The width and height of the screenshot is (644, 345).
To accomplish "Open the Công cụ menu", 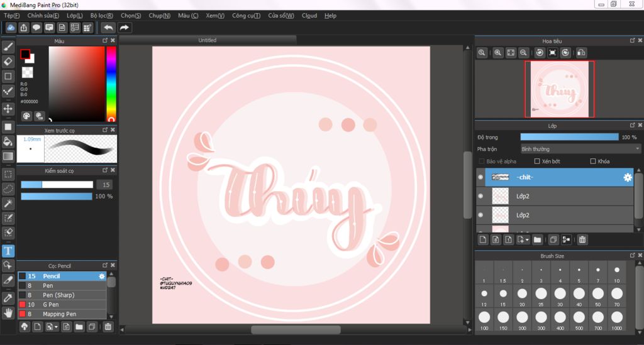I will point(246,16).
